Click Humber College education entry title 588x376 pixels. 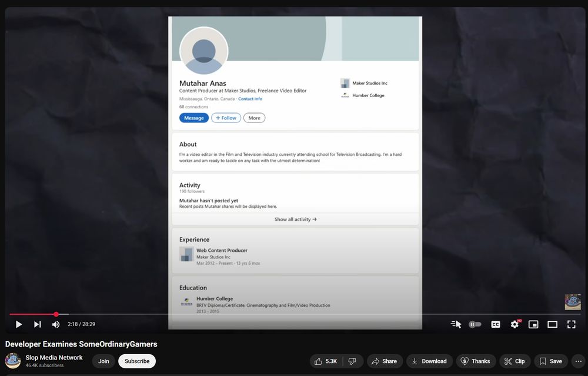coord(215,299)
